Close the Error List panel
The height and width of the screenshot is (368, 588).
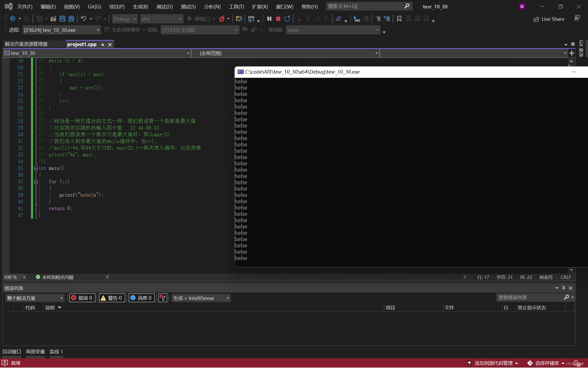tap(570, 288)
